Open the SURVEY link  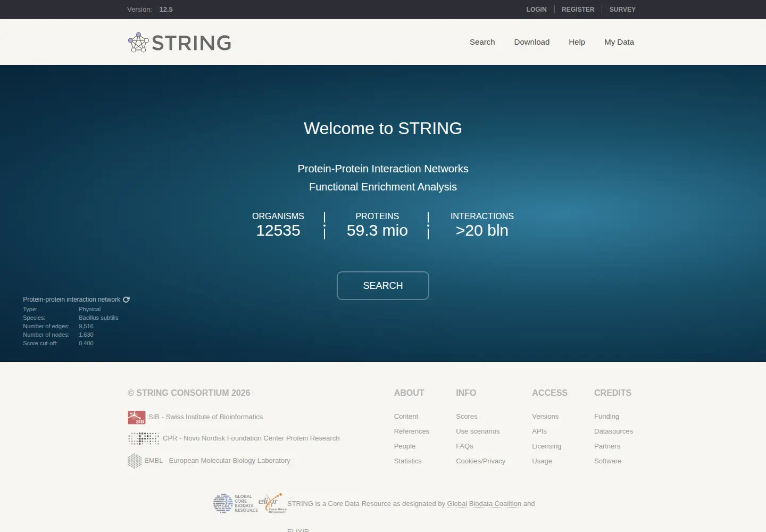622,10
